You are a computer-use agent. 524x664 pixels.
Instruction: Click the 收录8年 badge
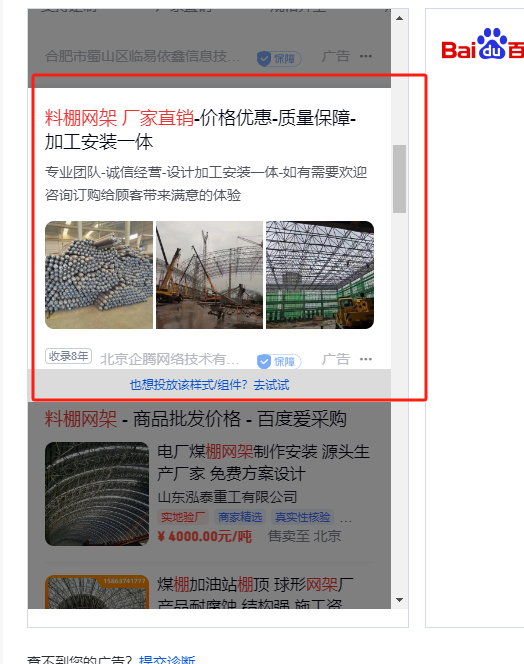(x=69, y=356)
